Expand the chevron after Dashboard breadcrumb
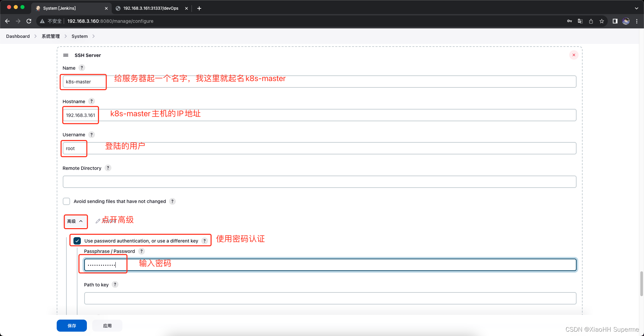 36,36
